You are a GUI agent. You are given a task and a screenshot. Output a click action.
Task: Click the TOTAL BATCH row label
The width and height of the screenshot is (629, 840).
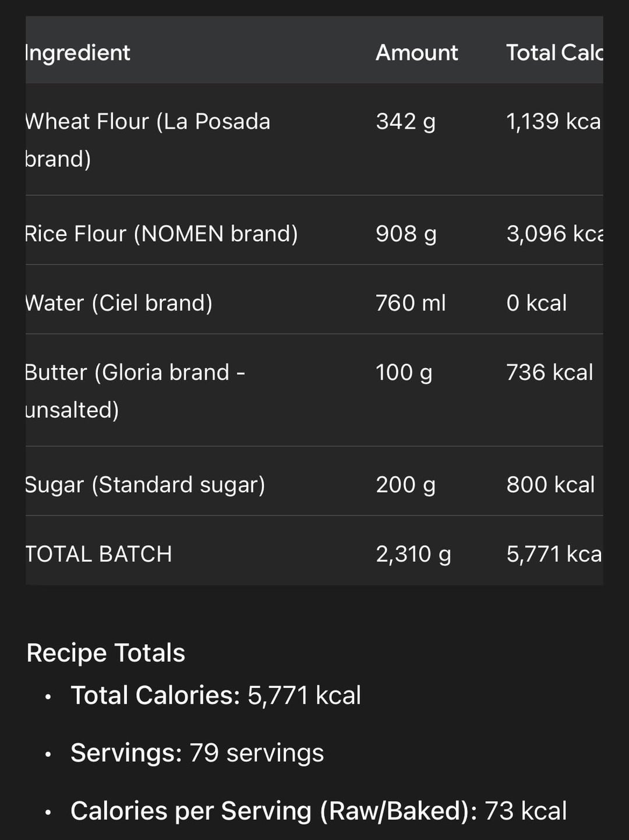point(99,554)
